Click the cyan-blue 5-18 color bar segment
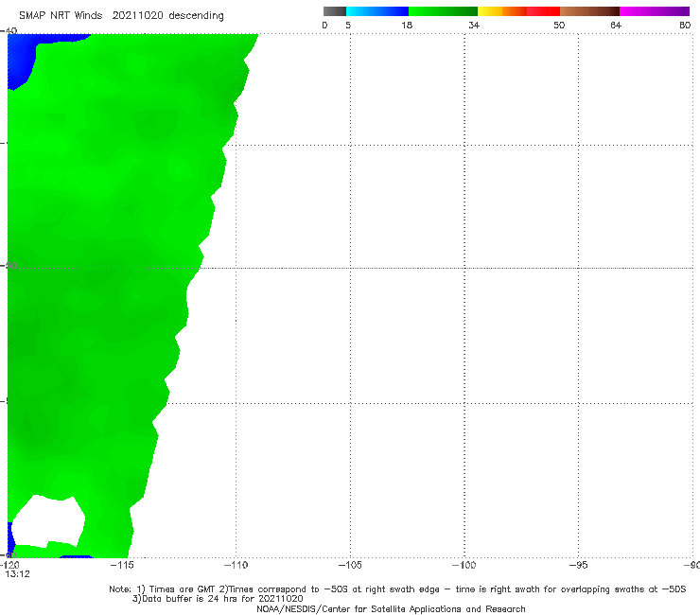The height and width of the screenshot is (615, 700). point(377,11)
